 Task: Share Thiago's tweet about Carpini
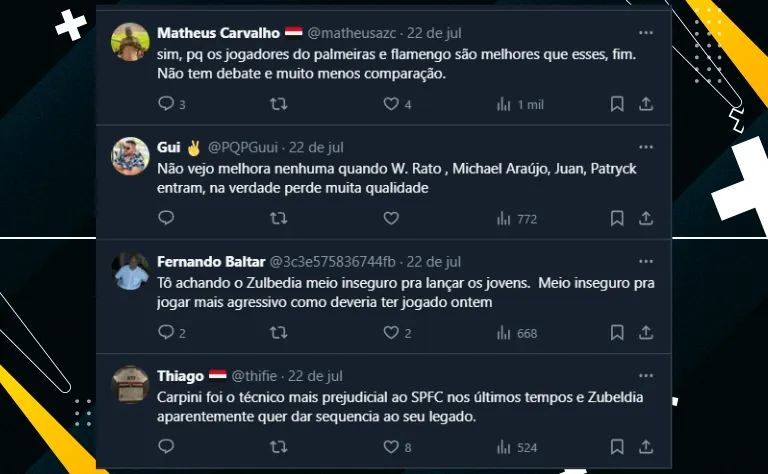(646, 447)
